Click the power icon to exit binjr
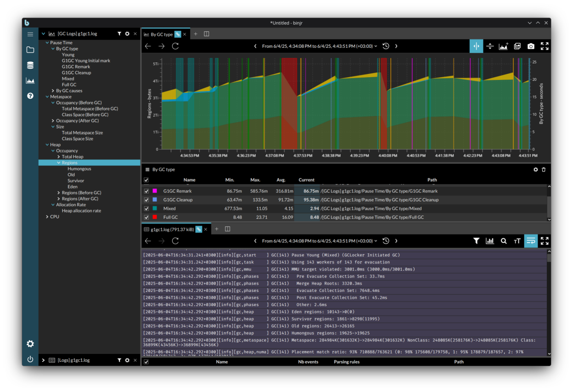The width and height of the screenshot is (573, 392). click(x=30, y=359)
